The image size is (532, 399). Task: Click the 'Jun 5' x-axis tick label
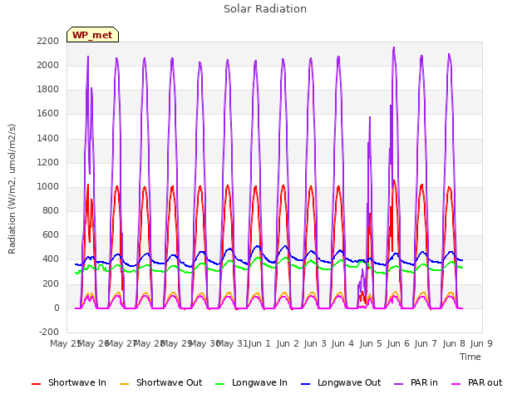[371, 343]
